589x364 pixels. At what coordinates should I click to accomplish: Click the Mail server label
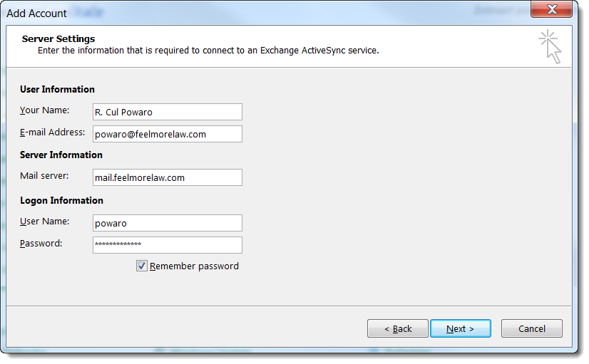tap(44, 176)
